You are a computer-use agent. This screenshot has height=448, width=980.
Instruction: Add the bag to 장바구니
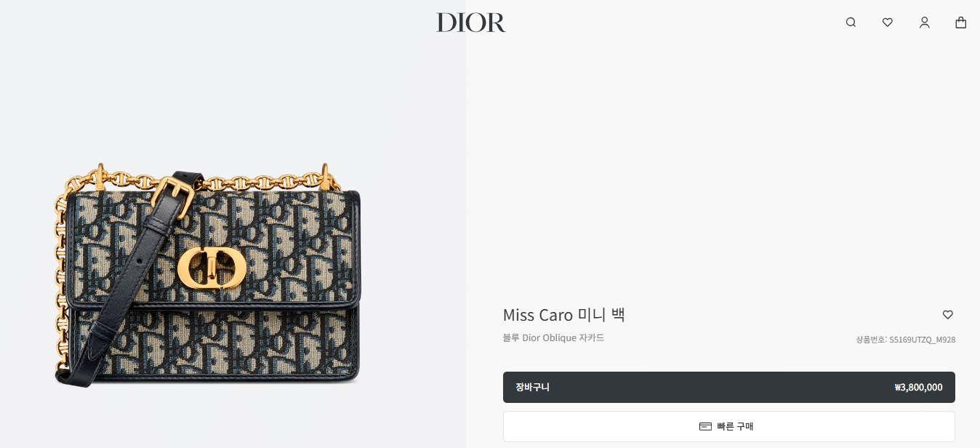click(729, 387)
